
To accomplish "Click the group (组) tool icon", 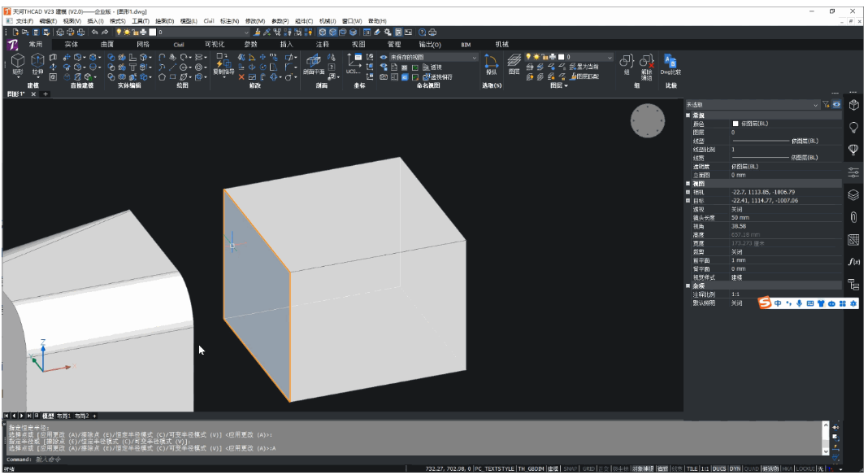I will [627, 64].
